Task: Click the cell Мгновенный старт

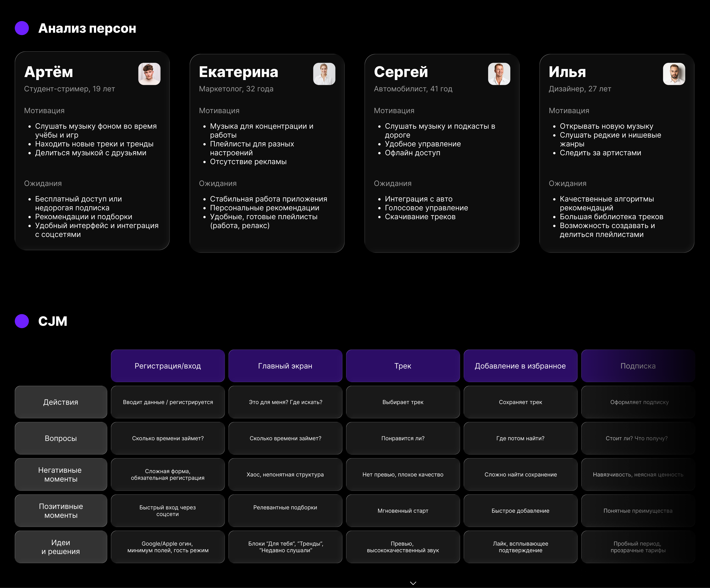Action: (x=403, y=511)
